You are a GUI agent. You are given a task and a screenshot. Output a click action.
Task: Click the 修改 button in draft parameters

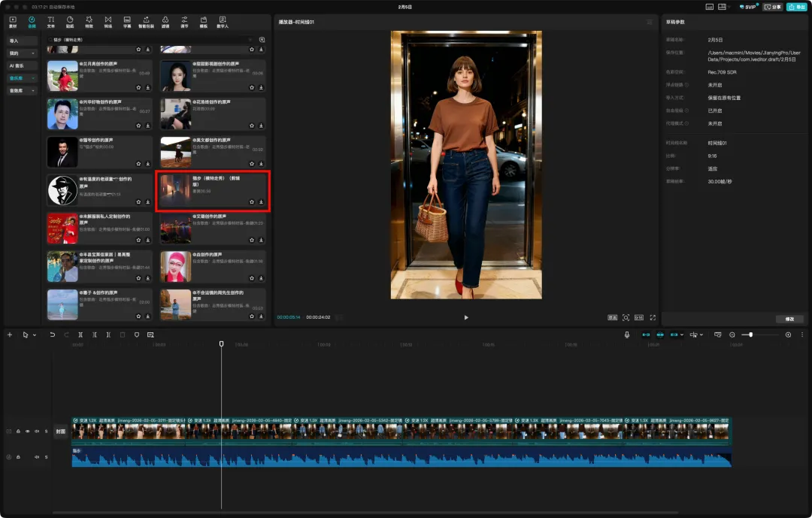[789, 319]
